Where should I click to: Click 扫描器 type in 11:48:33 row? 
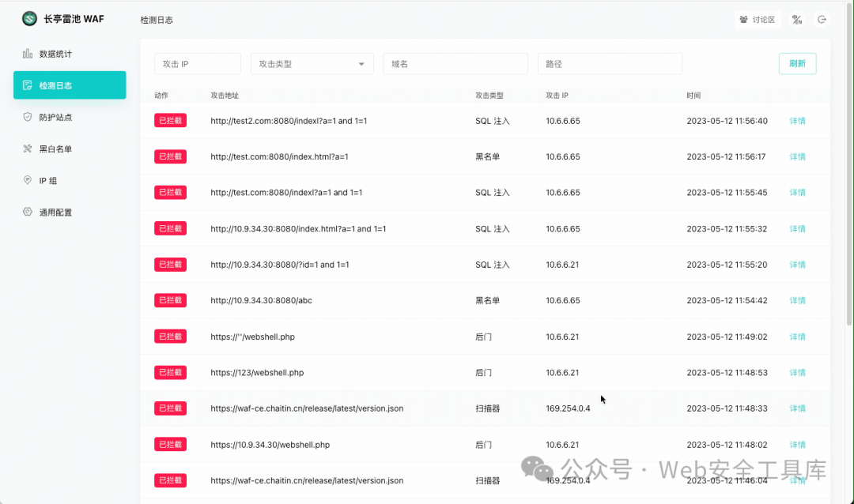(487, 408)
